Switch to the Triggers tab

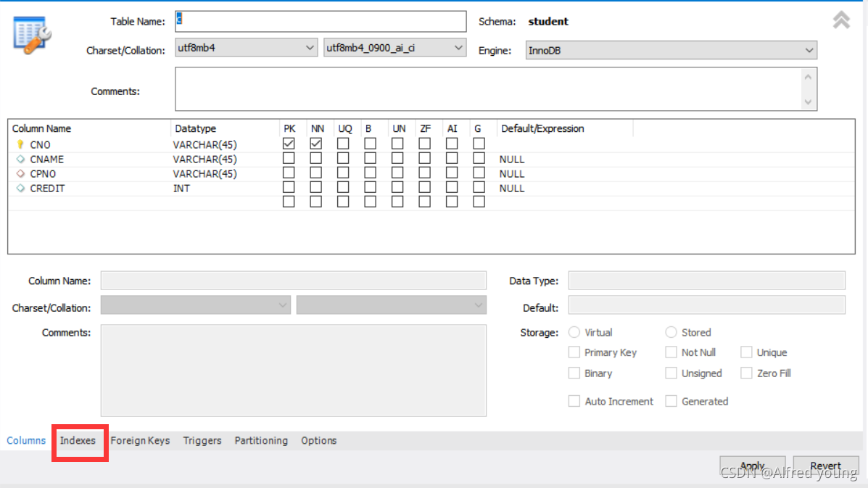coord(202,440)
